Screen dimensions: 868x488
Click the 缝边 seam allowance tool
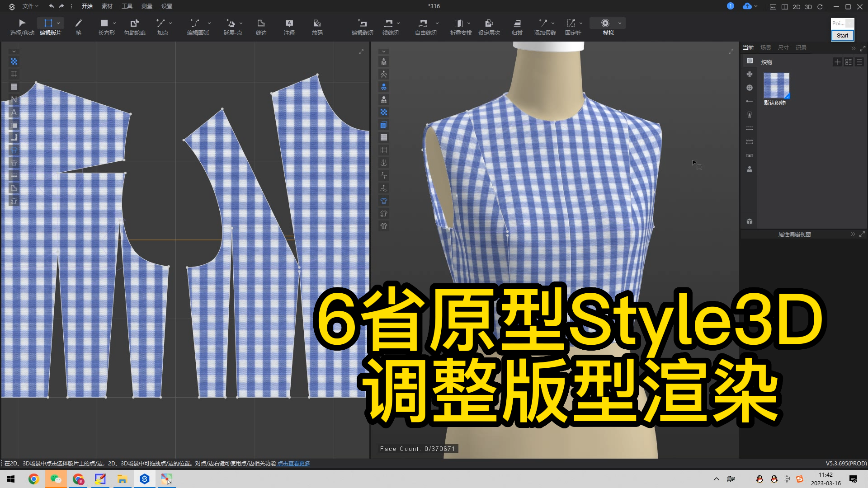(x=261, y=27)
